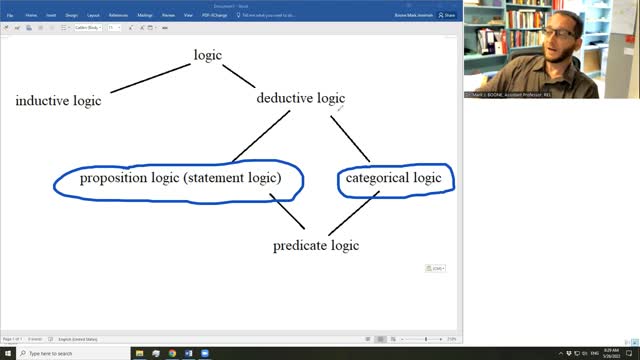640x360 pixels.
Task: Open File Explorer from the taskbar
Action: tap(140, 353)
